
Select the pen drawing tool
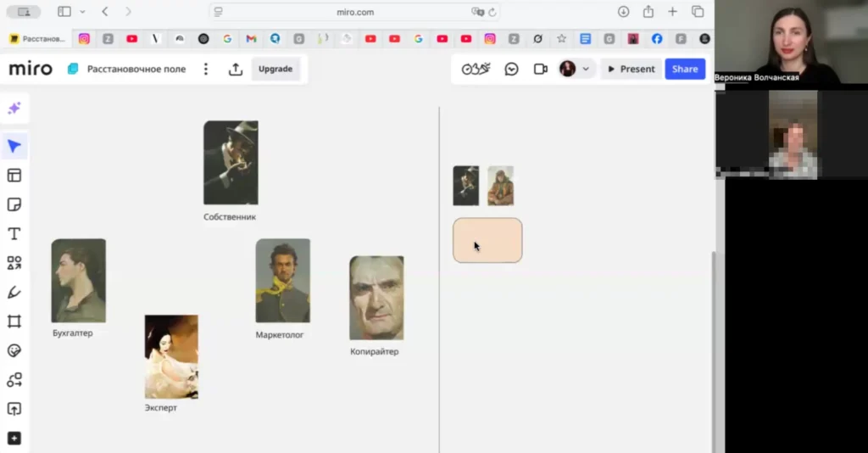pos(14,293)
